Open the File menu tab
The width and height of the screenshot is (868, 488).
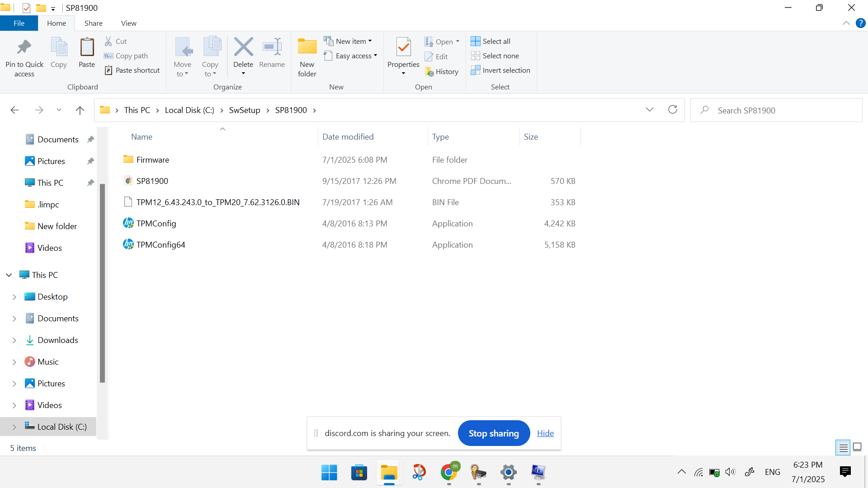point(19,23)
